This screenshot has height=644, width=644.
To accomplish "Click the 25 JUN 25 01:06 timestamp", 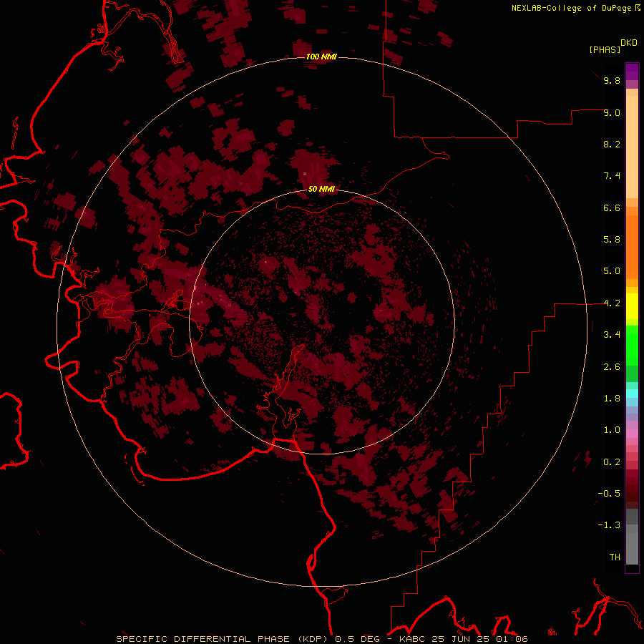I will point(479,639).
